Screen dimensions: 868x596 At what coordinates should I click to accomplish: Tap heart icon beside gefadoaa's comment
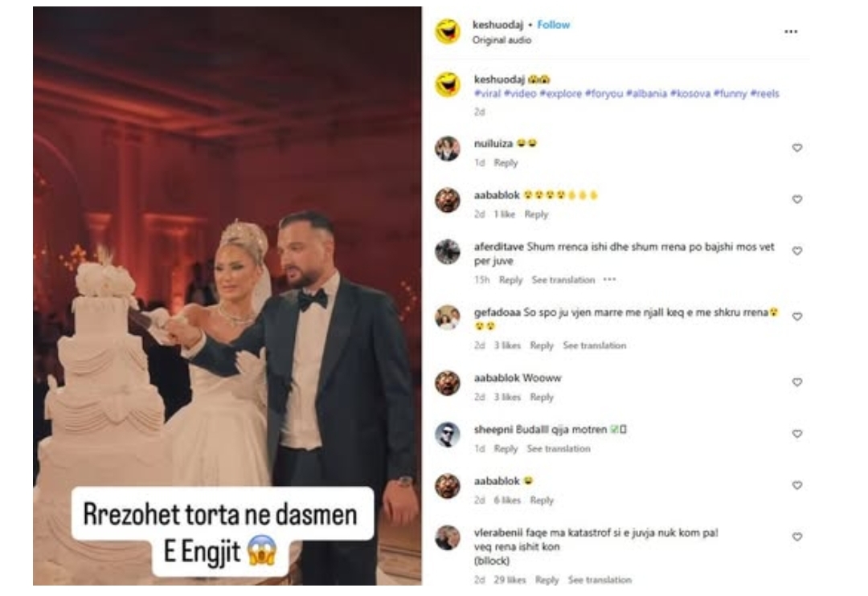coord(796,316)
